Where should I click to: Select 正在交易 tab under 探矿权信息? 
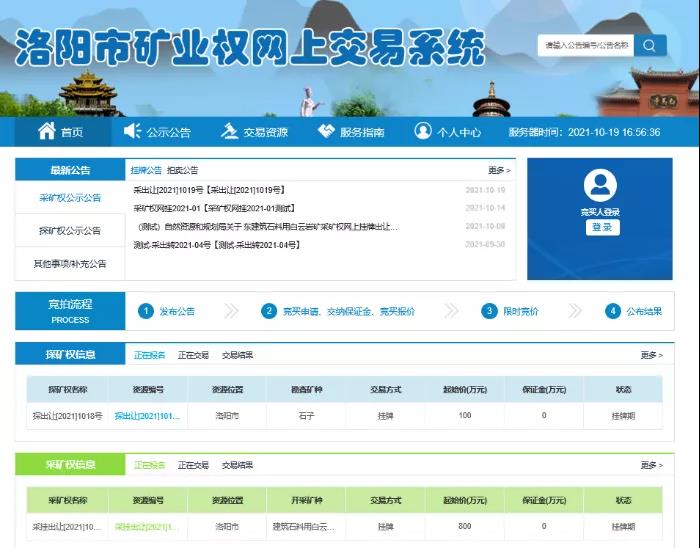[x=193, y=355]
